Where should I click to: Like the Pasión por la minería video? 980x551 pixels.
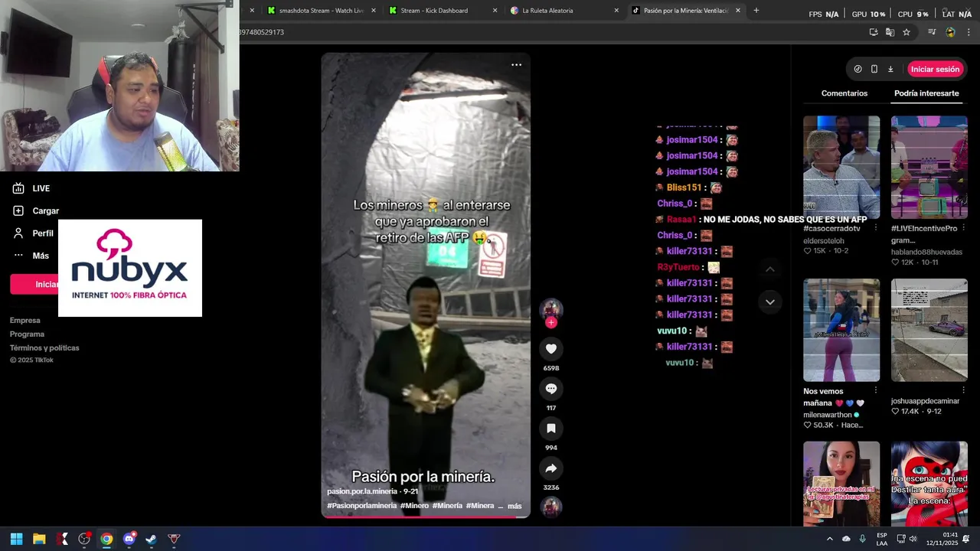pyautogui.click(x=550, y=349)
